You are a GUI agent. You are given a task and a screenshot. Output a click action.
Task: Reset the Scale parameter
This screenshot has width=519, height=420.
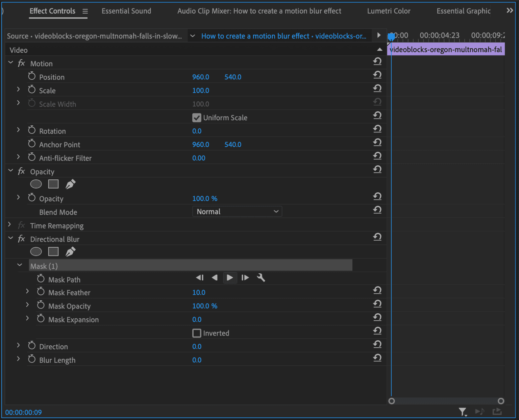(x=377, y=88)
